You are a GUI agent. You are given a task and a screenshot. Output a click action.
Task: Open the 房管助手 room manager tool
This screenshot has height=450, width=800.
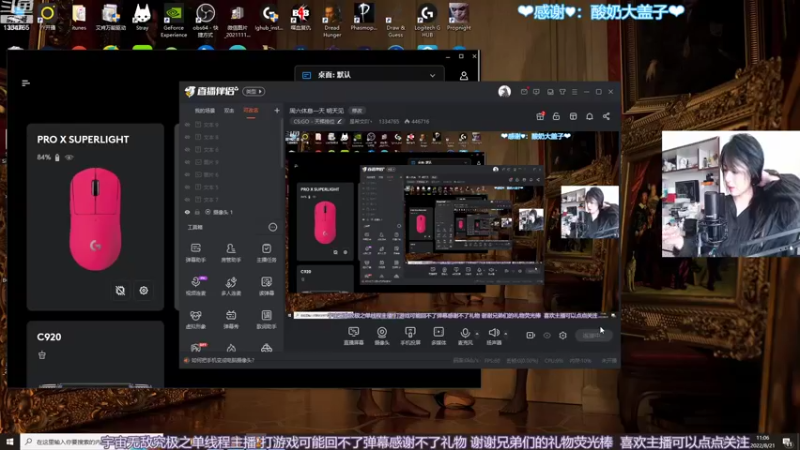point(231,253)
